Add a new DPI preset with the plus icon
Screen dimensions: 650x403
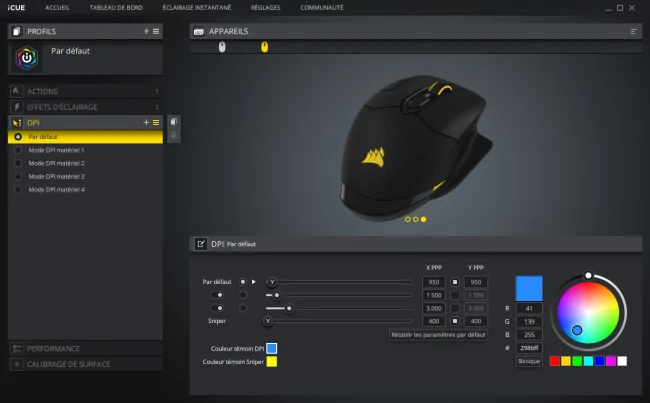click(146, 122)
